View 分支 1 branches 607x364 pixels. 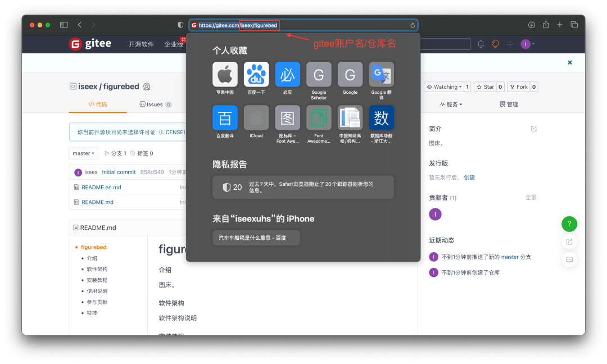pos(115,153)
